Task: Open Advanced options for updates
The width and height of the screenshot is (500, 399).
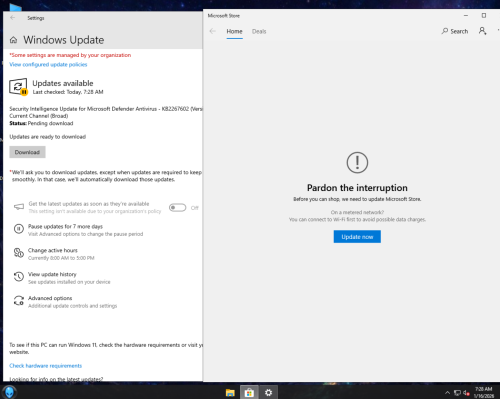Action: (66, 302)
